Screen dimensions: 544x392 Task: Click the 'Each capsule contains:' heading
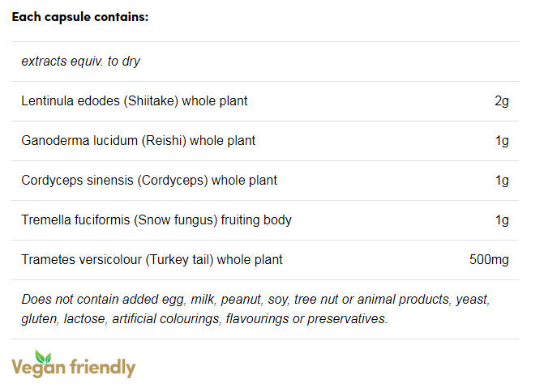pos(80,17)
